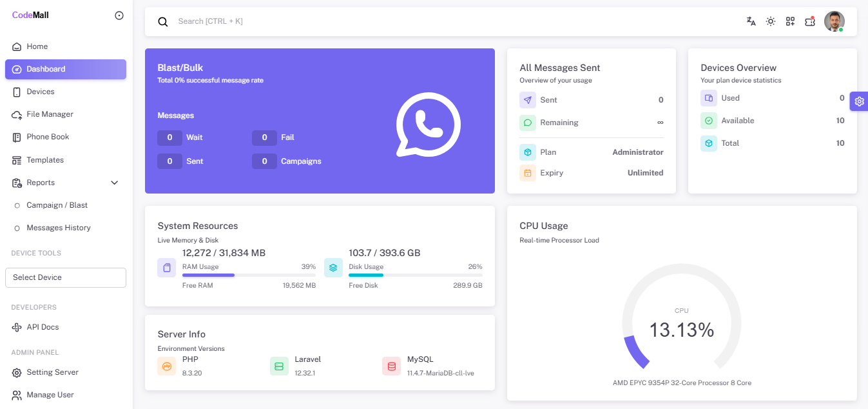Open the language switcher icon

(751, 21)
